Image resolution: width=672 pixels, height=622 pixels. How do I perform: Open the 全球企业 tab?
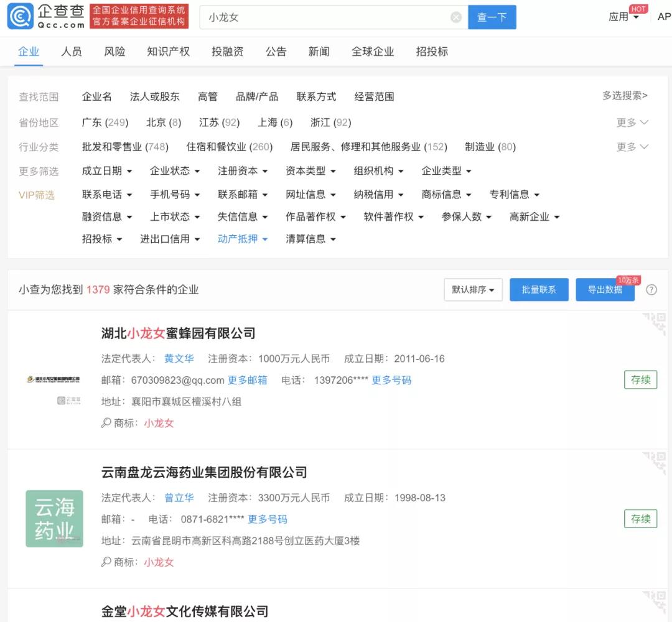point(372,52)
